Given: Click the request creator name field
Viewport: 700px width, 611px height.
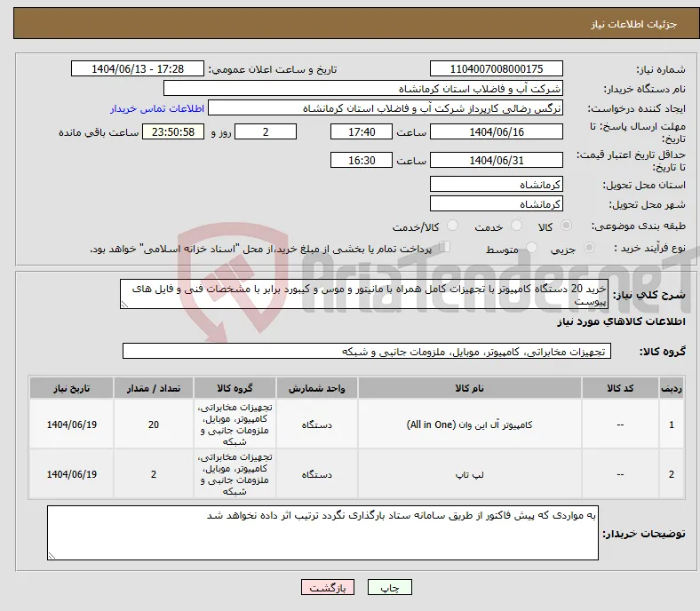Looking at the screenshot, I should coord(386,108).
